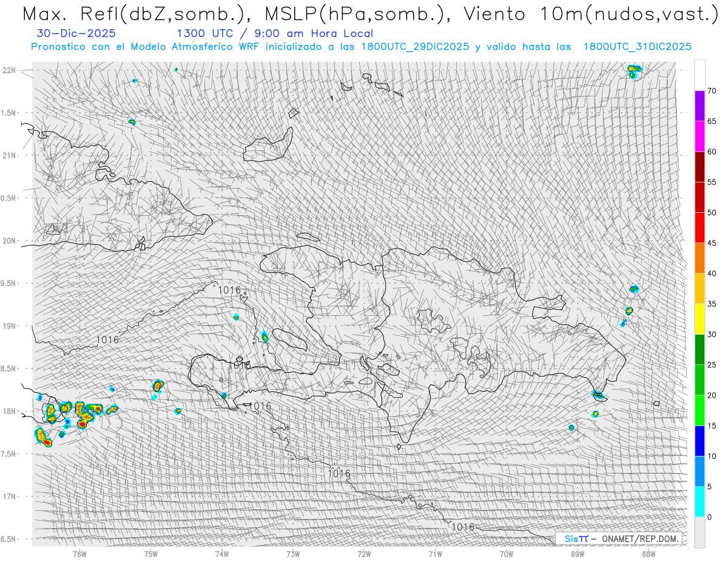Click the '20N' latitude label
The image size is (728, 562).
[x=9, y=241]
